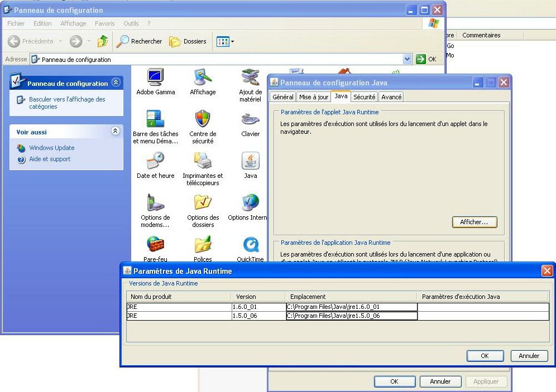Click the Rechercher search toolbar button
This screenshot has height=392, width=556.
[140, 41]
